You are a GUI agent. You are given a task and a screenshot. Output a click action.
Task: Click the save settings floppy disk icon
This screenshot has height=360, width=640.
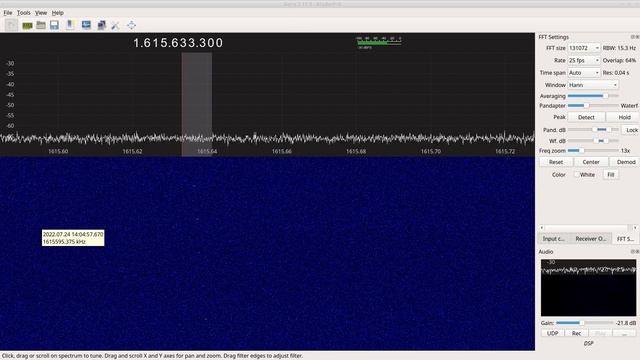click(x=54, y=25)
